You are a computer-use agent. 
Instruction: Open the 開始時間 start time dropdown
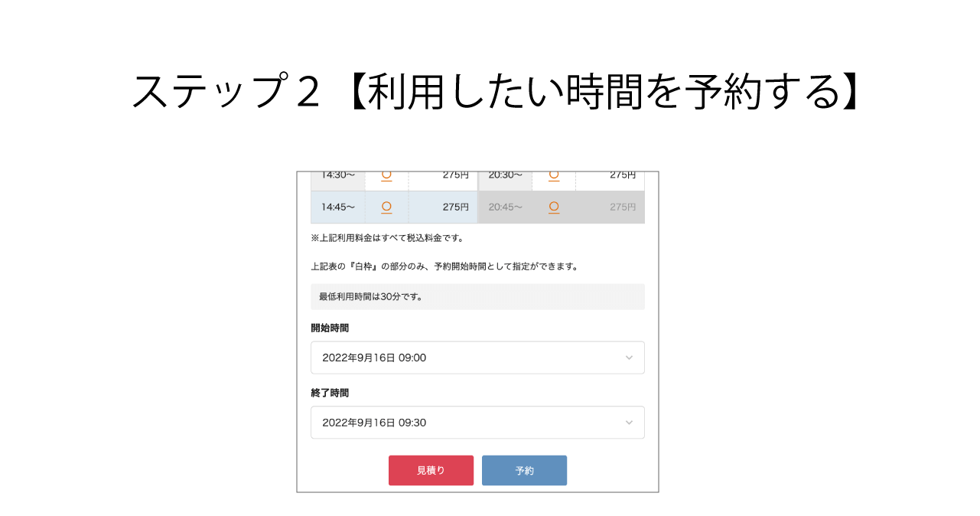477,358
